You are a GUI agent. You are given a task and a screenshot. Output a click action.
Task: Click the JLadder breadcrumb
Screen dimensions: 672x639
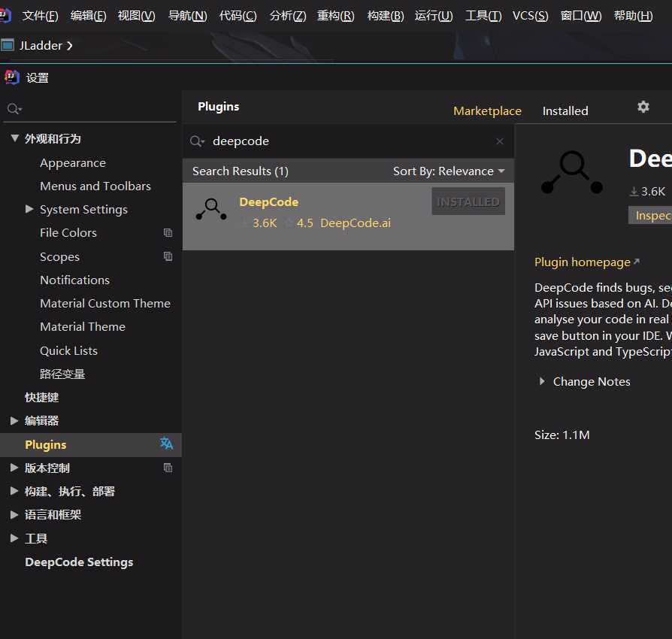click(x=41, y=45)
